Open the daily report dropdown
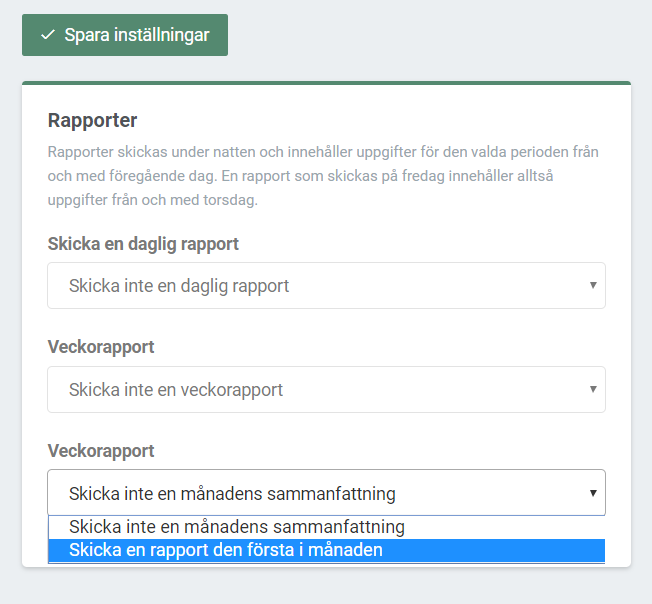652x604 pixels. 326,286
